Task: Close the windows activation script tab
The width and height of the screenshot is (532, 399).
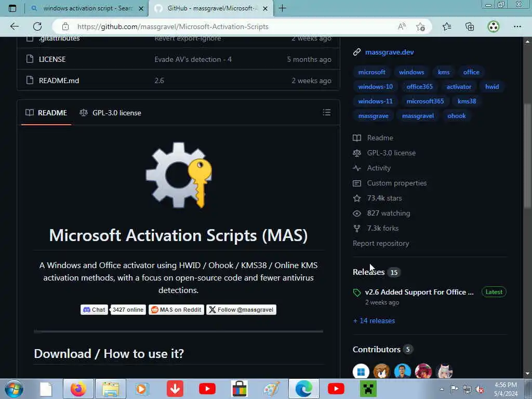Action: (x=141, y=8)
